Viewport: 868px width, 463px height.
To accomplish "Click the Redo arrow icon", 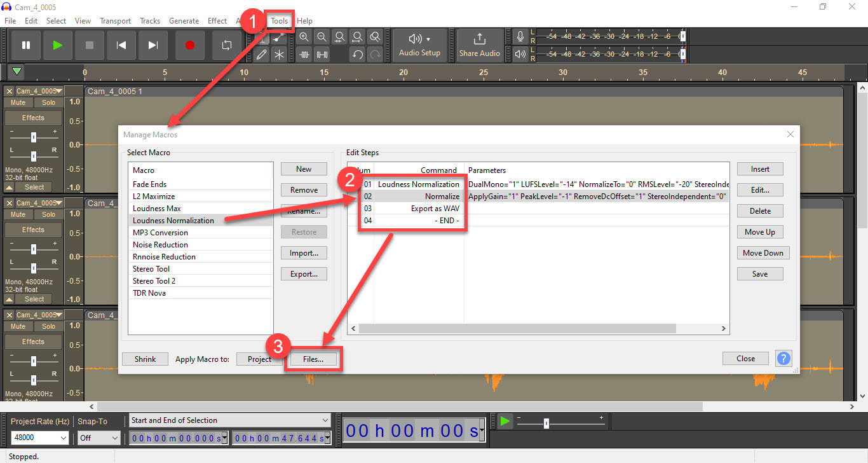I will (x=376, y=55).
